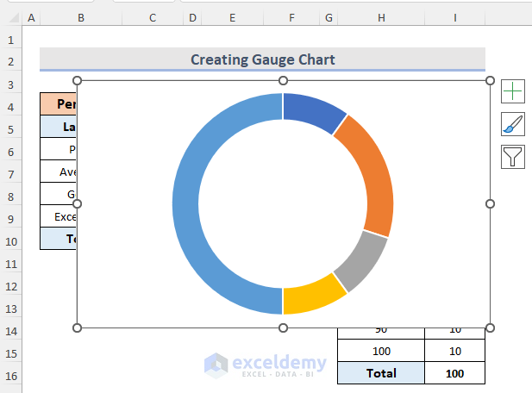Click the bottom-middle chart resize handle

[284, 327]
